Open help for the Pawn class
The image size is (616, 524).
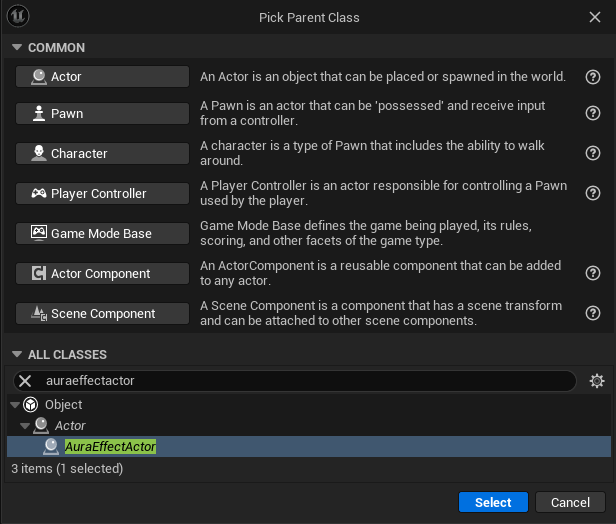click(x=592, y=113)
